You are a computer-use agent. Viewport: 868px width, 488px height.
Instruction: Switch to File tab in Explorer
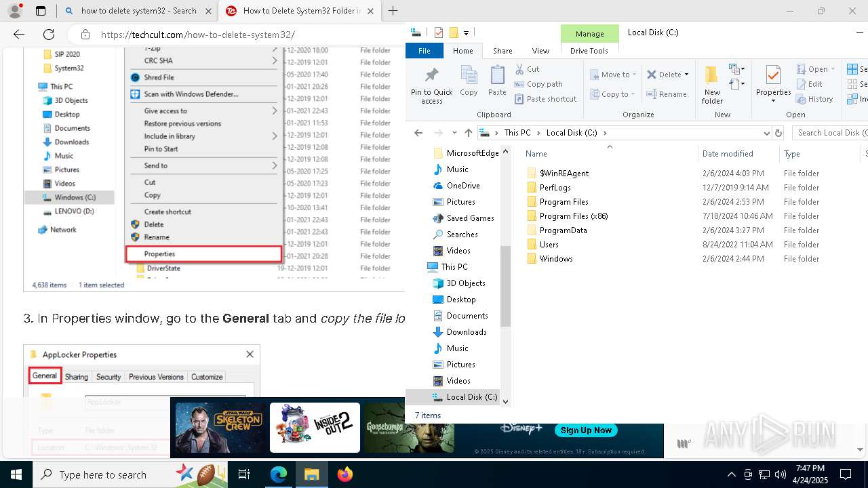coord(425,51)
